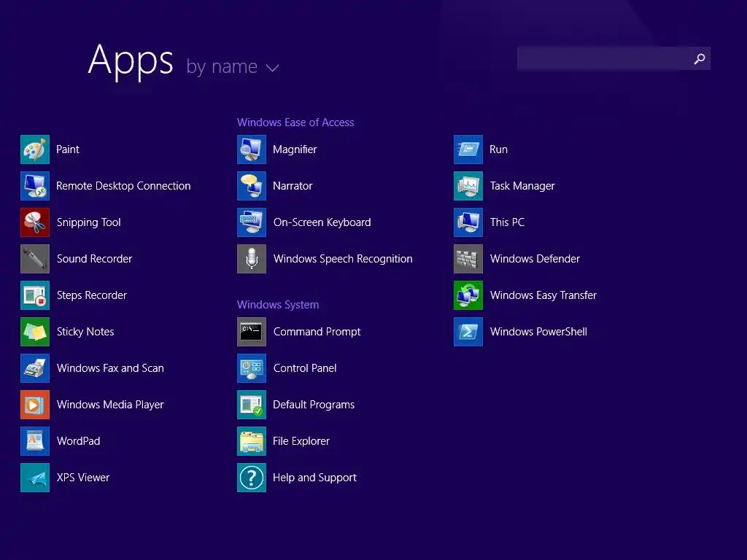This screenshot has width=747, height=560.
Task: Launch File Explorer icon
Action: tap(252, 441)
